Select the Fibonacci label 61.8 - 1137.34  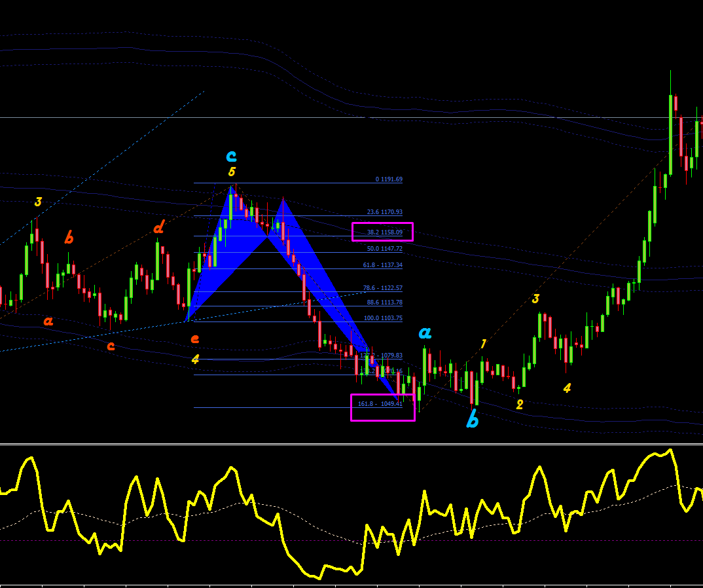tap(382, 265)
